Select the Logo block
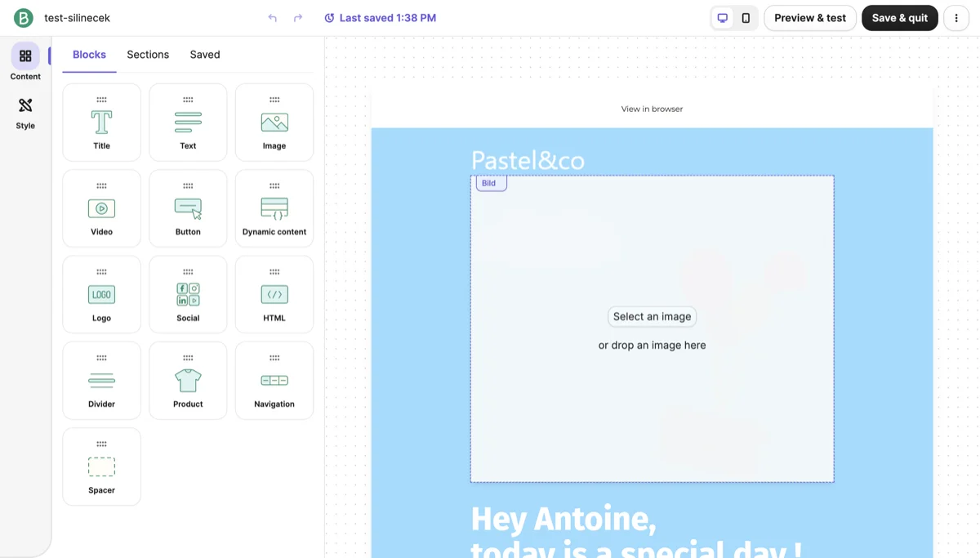 pos(101,295)
